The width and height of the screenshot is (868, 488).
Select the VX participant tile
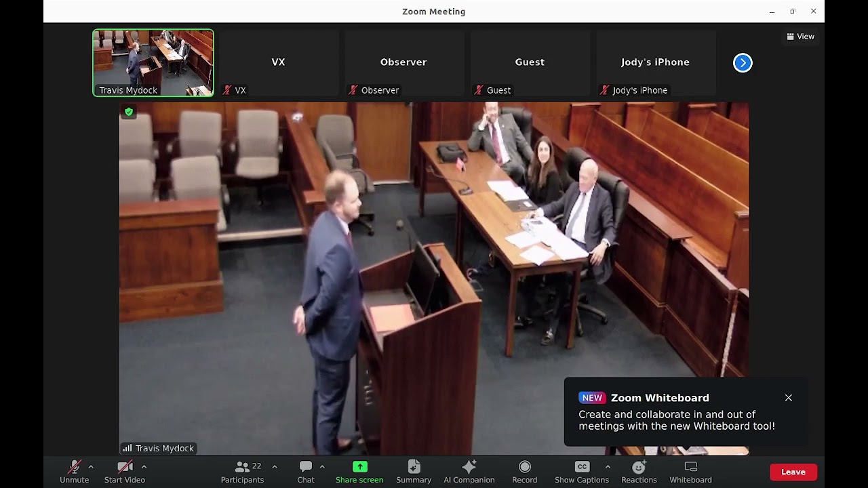[x=278, y=63]
